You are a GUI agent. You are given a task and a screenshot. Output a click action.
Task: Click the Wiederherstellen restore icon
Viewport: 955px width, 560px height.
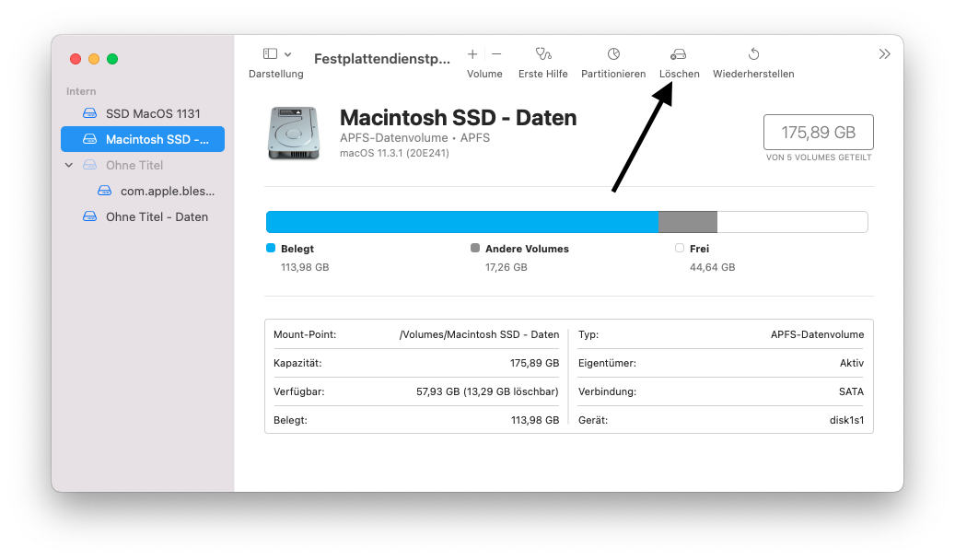(753, 54)
